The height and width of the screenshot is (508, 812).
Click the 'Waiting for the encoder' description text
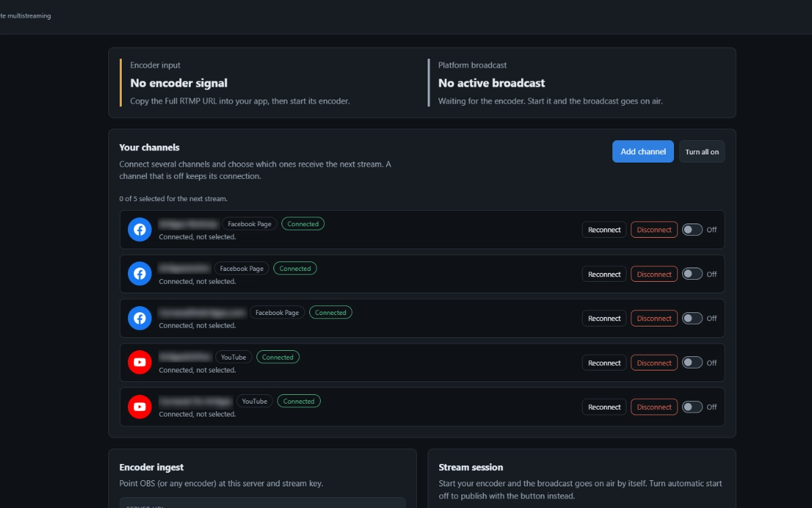tap(550, 101)
